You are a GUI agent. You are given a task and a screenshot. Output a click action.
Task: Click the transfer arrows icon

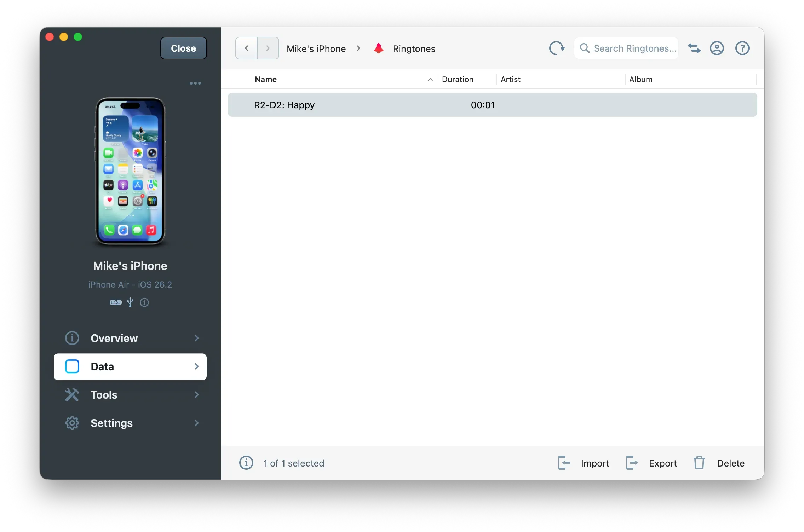click(694, 48)
